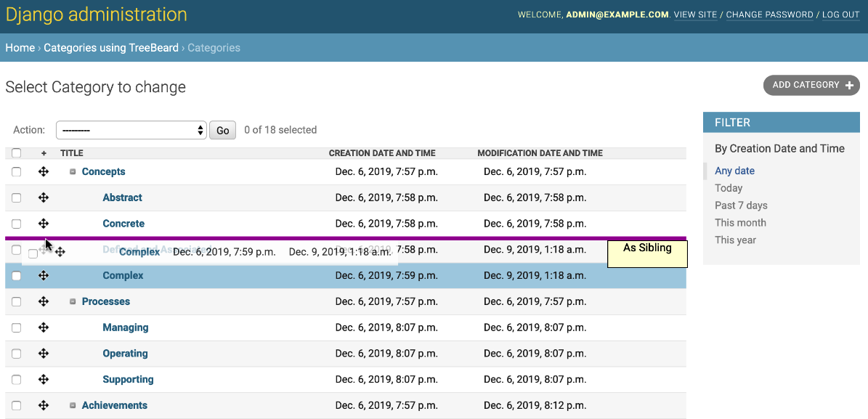868x419 pixels.
Task: Click the move handle next to Managing
Action: pyautogui.click(x=44, y=328)
